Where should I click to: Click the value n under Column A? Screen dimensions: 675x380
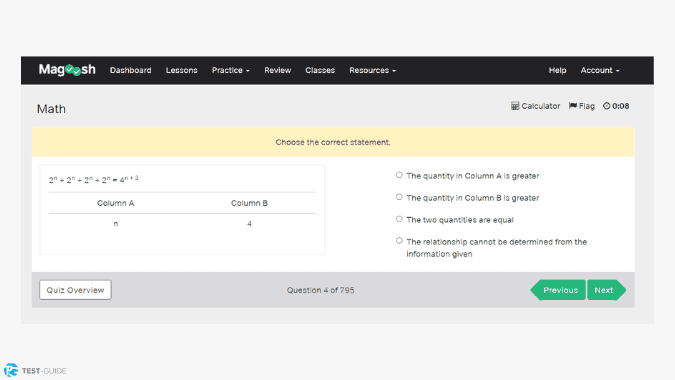pos(115,224)
